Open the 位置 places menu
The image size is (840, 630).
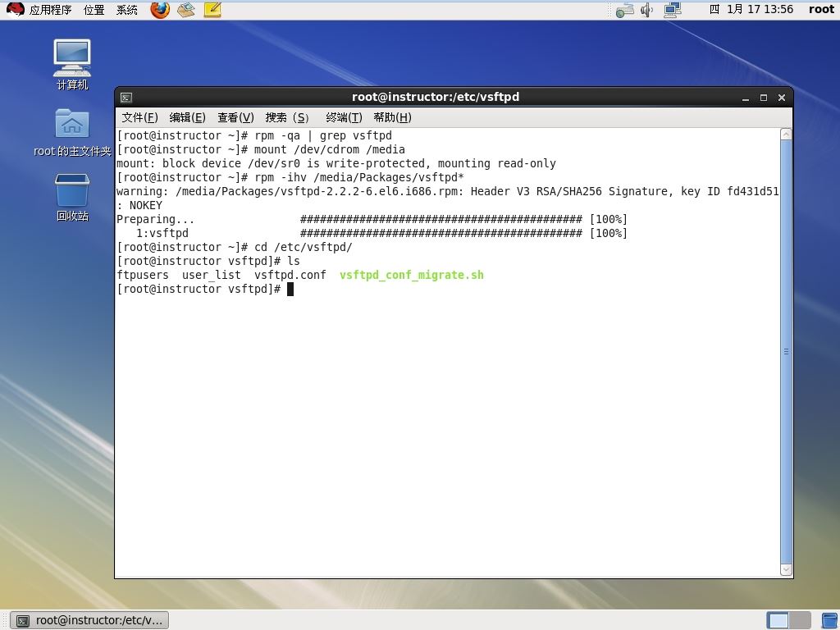94,10
